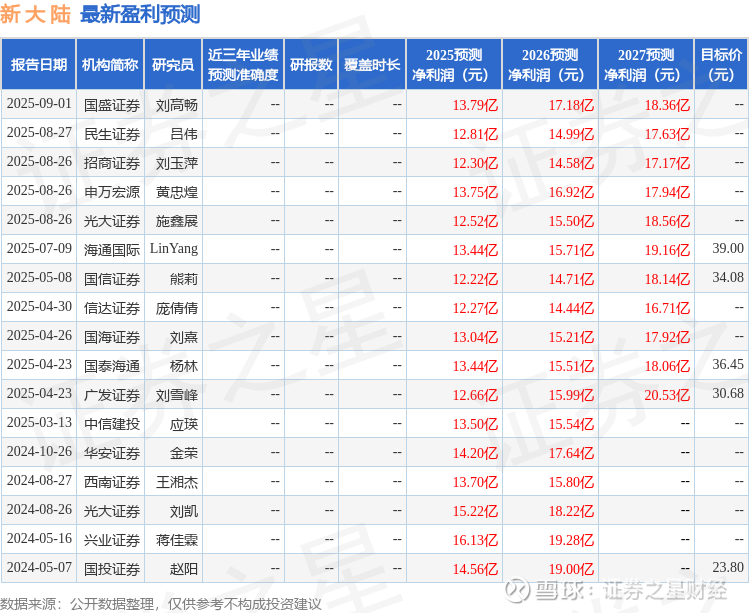The width and height of the screenshot is (749, 613).
Task: Click the 36.45 target price
Action: point(728,365)
